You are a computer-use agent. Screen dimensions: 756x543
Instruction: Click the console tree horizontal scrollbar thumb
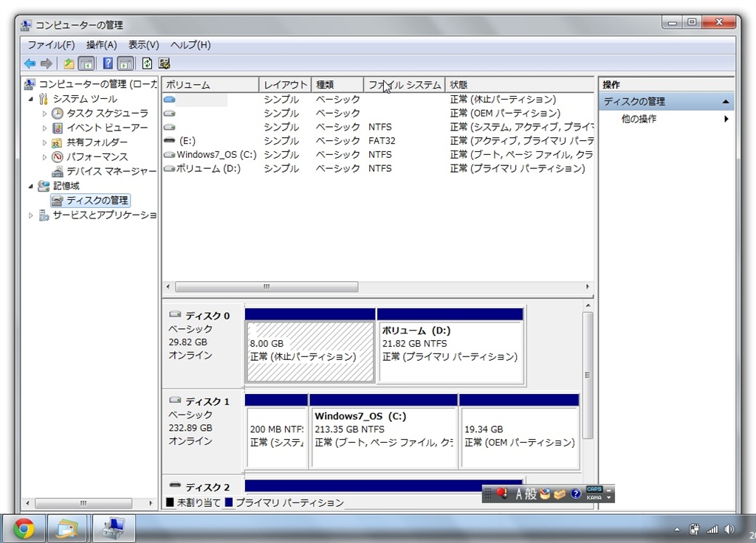click(x=83, y=503)
